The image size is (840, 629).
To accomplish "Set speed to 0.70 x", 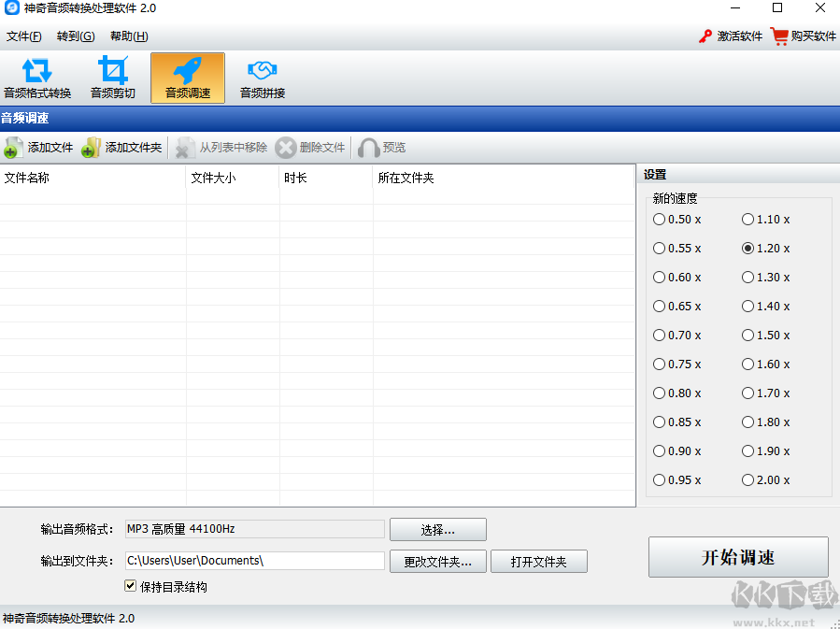I will (x=659, y=335).
